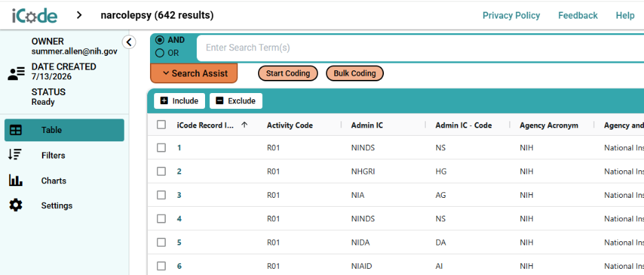
Task: Open record 4 link
Action: pos(179,218)
